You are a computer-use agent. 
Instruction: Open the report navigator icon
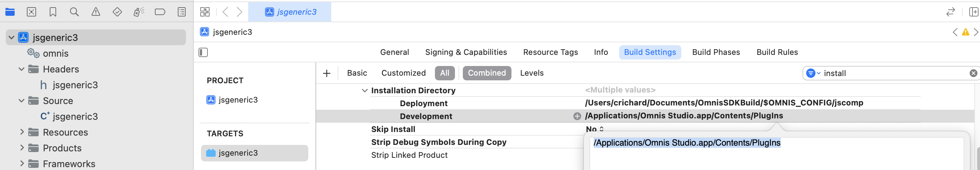tap(182, 12)
